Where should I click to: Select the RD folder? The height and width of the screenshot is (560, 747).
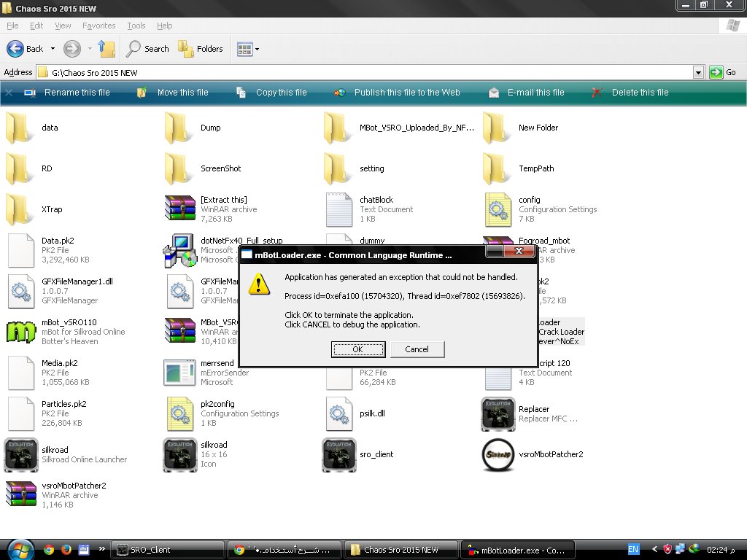point(29,168)
